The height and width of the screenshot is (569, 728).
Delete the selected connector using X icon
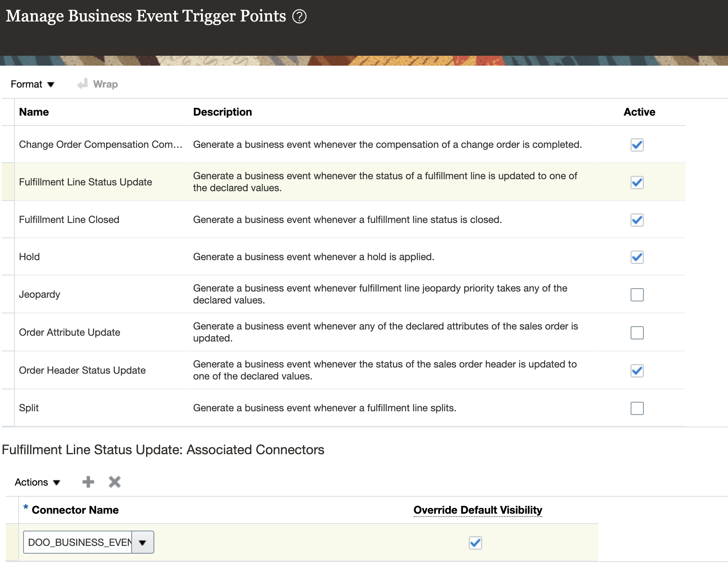[x=114, y=481]
